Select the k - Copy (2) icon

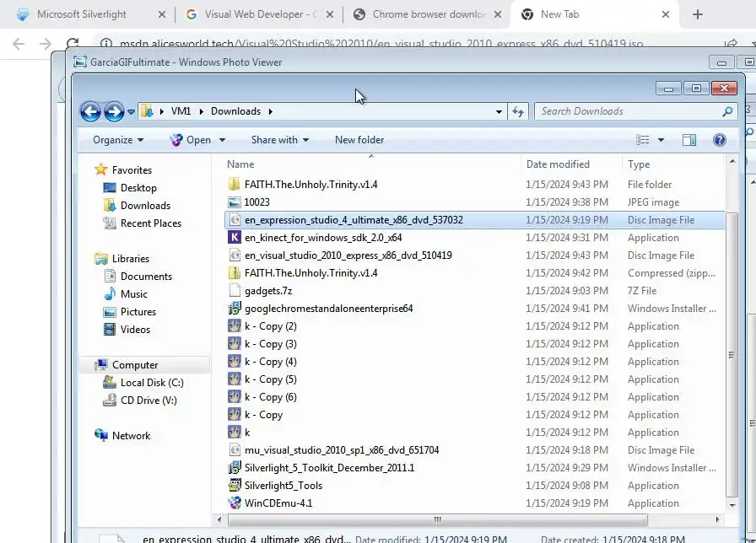tap(235, 326)
